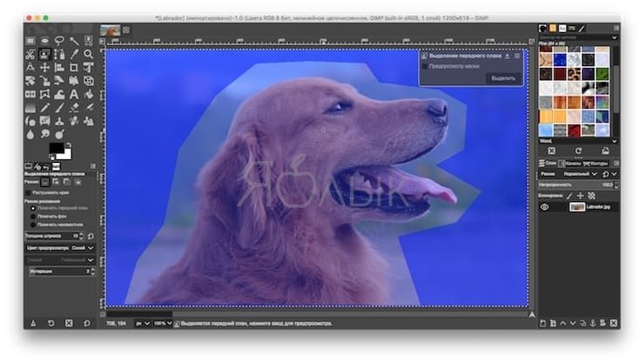The height and width of the screenshot is (363, 644).
Task: Select the Smudge tool
Action: pyautogui.click(x=44, y=134)
